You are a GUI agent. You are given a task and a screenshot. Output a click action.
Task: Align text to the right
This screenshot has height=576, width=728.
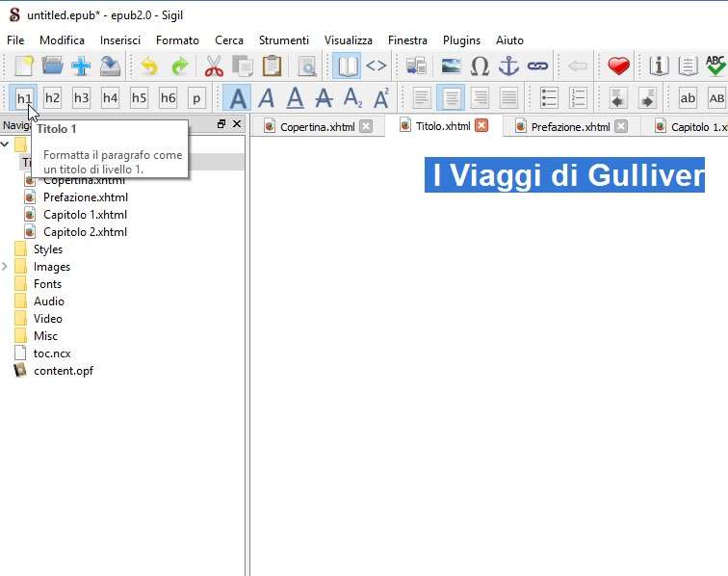480,98
